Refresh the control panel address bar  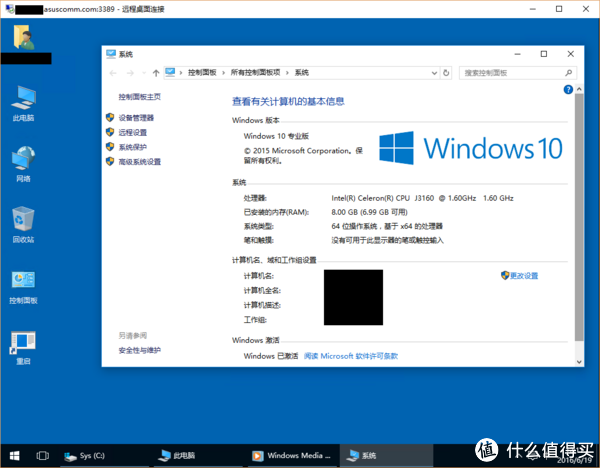tap(446, 73)
